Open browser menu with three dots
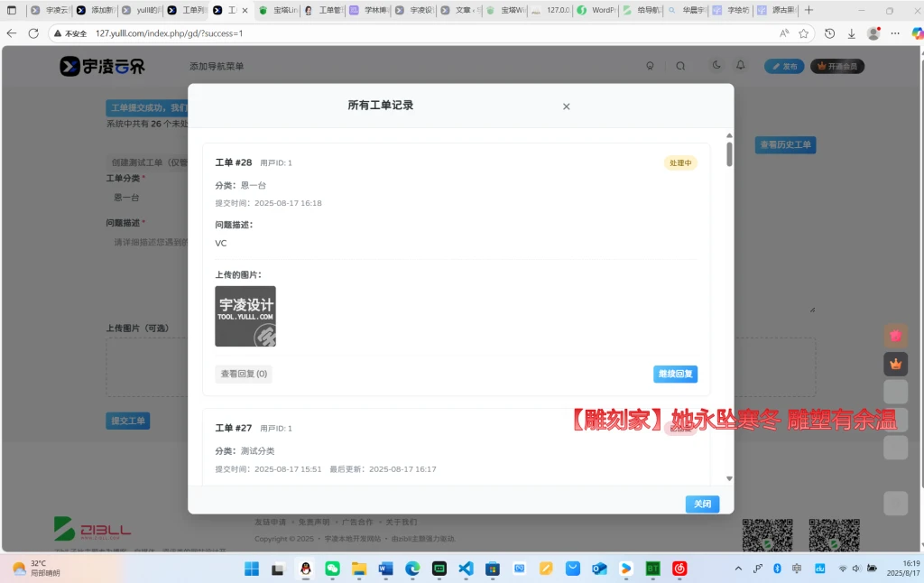Screen dimensions: 924x583 pos(895,32)
